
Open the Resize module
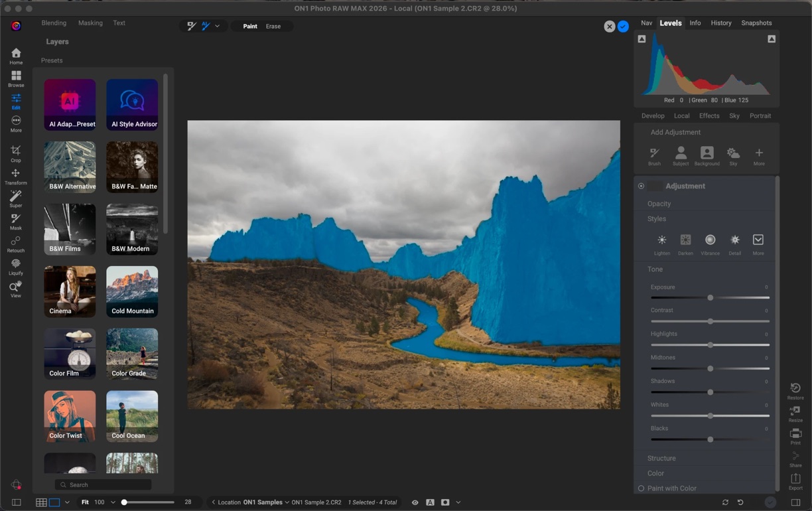(795, 413)
